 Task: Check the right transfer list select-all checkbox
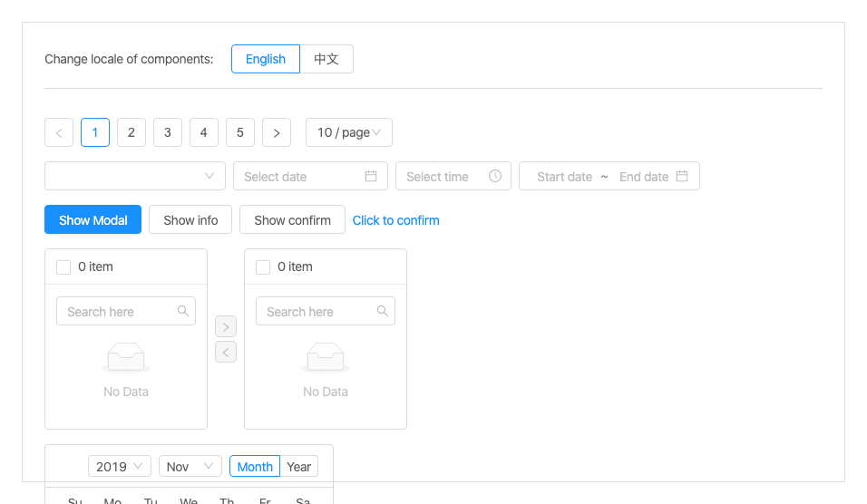263,267
